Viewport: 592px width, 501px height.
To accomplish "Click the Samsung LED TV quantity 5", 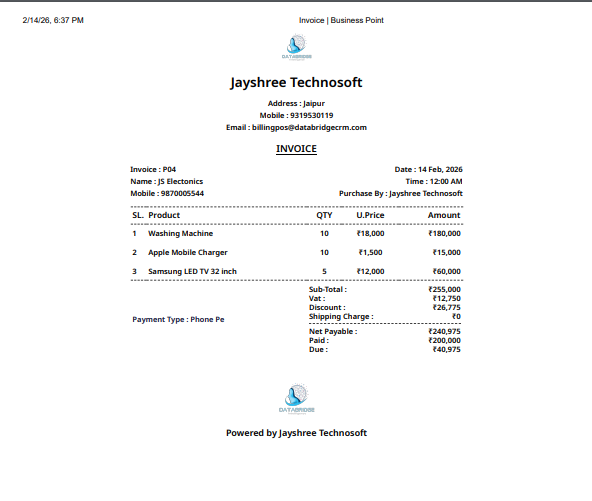I will click(324, 271).
